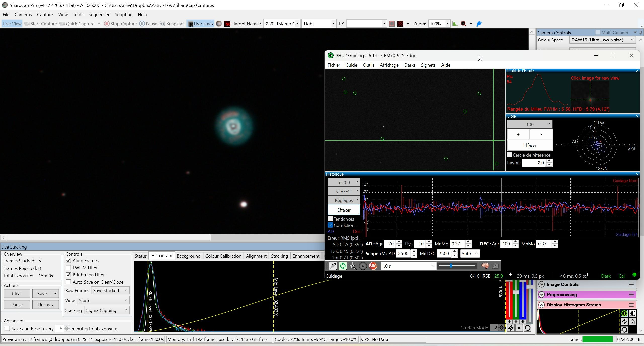The height and width of the screenshot is (346, 644).
Task: Click the blue plug icon in SharpCap toolbar
Action: point(479,24)
